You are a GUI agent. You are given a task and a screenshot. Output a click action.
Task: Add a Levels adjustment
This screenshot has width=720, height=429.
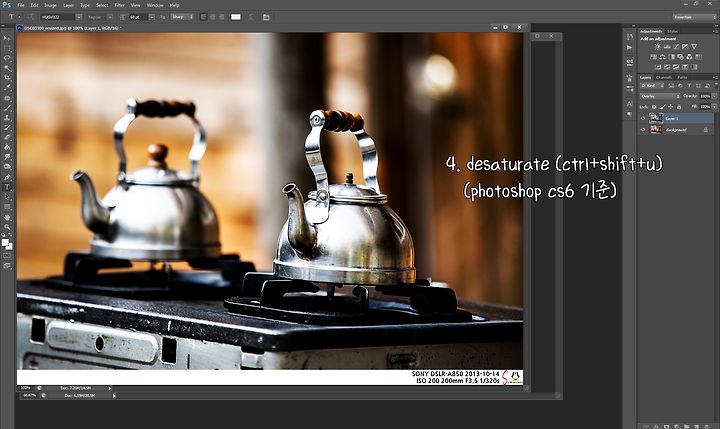pos(667,47)
